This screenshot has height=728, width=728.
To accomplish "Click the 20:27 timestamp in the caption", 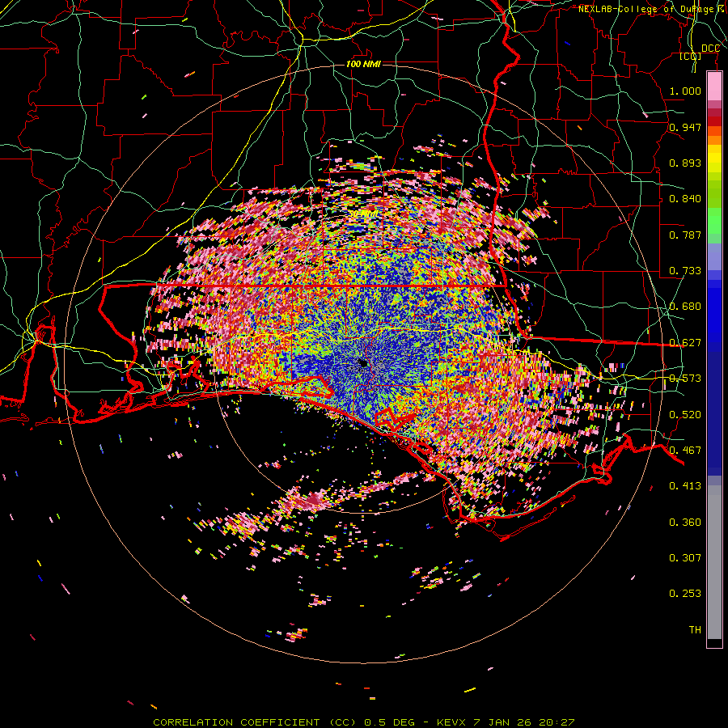I will point(557,722).
